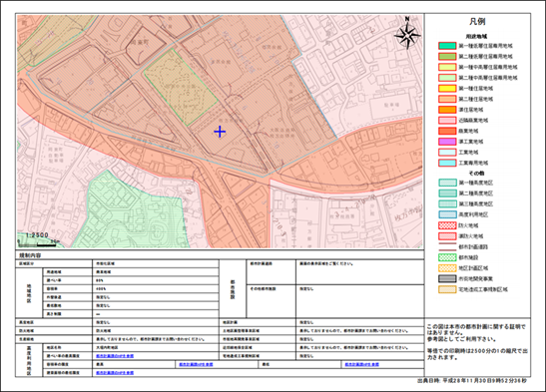Click the 第一種住居地域 yellow color swatch
The width and height of the screenshot is (546, 392).
[447, 89]
